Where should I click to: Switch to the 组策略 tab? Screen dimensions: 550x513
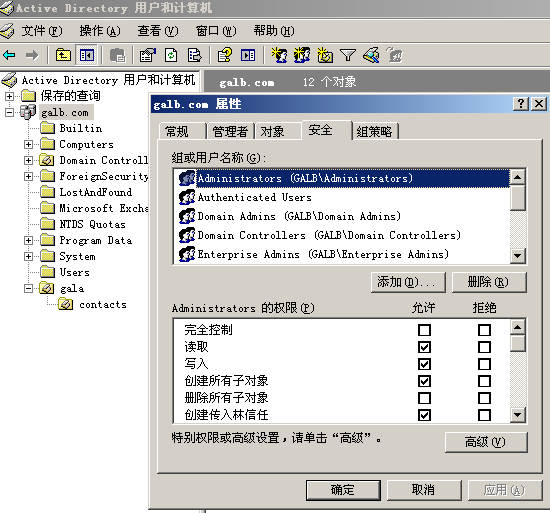tap(375, 131)
